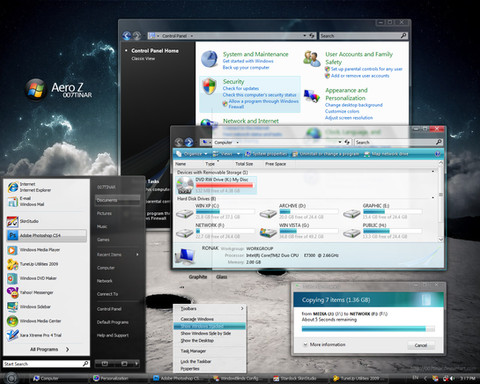
Task: Open Adobe Photoshop CS4 from Start menu
Action: tap(46, 235)
